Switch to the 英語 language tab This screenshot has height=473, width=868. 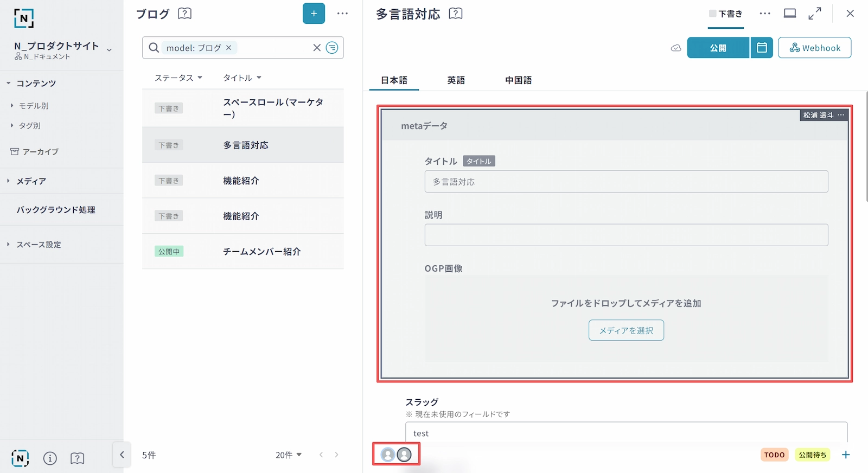456,80
